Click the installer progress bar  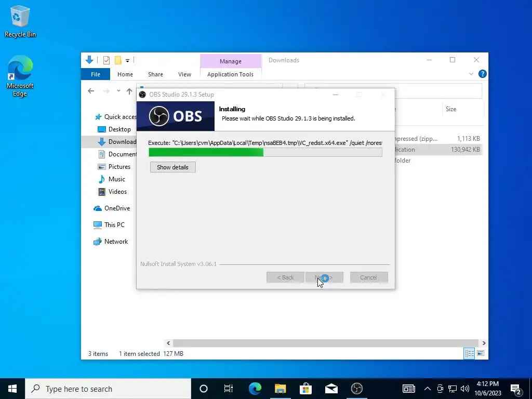(x=265, y=152)
